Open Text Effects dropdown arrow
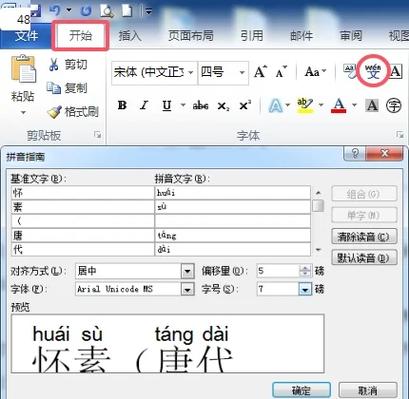 pyautogui.click(x=288, y=106)
